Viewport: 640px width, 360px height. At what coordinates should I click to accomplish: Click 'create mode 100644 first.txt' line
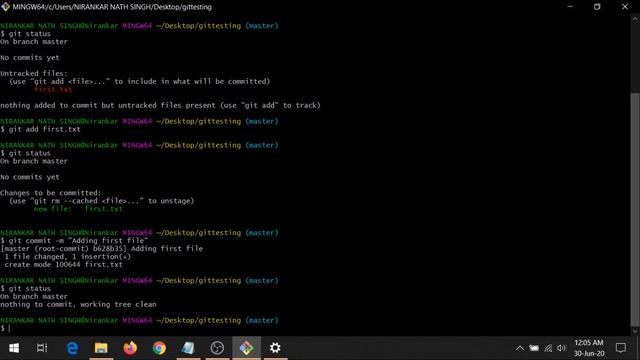coord(63,264)
